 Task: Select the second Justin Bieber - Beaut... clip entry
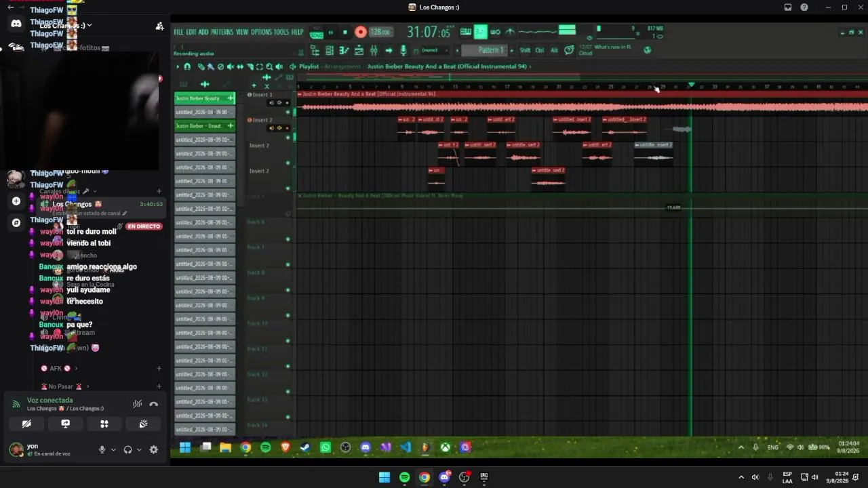(x=205, y=126)
